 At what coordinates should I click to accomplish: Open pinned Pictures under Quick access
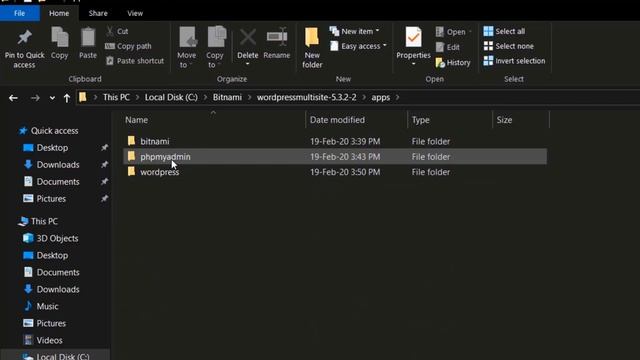(x=51, y=199)
